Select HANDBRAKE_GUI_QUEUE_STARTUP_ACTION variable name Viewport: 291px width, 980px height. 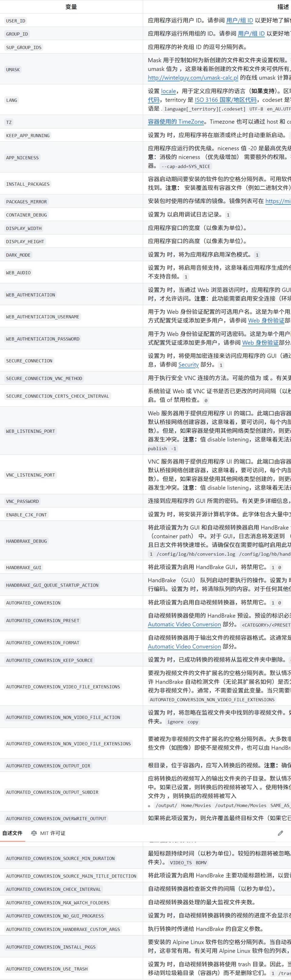pyautogui.click(x=52, y=585)
